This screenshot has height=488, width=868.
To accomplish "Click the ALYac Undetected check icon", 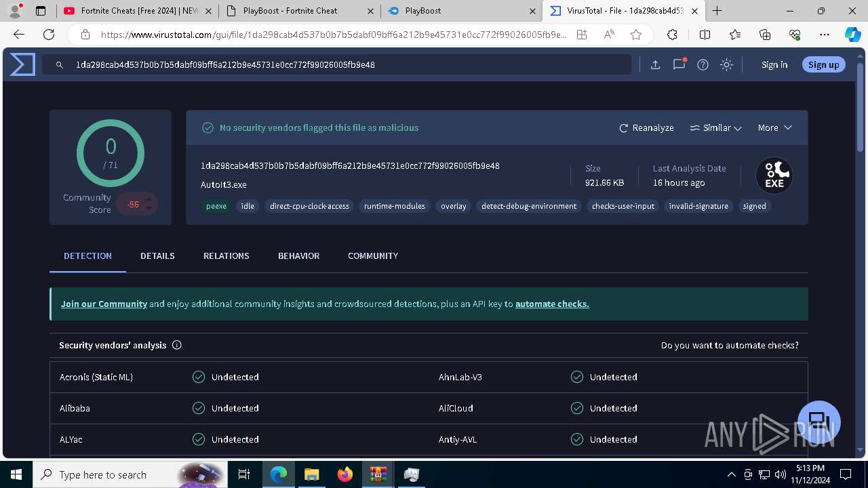I will coord(199,439).
